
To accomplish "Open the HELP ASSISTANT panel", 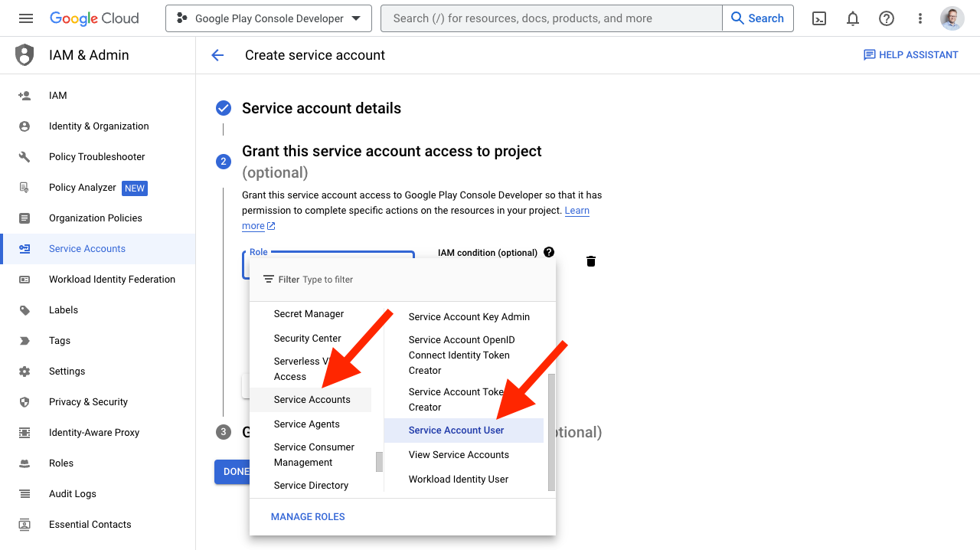I will point(910,54).
